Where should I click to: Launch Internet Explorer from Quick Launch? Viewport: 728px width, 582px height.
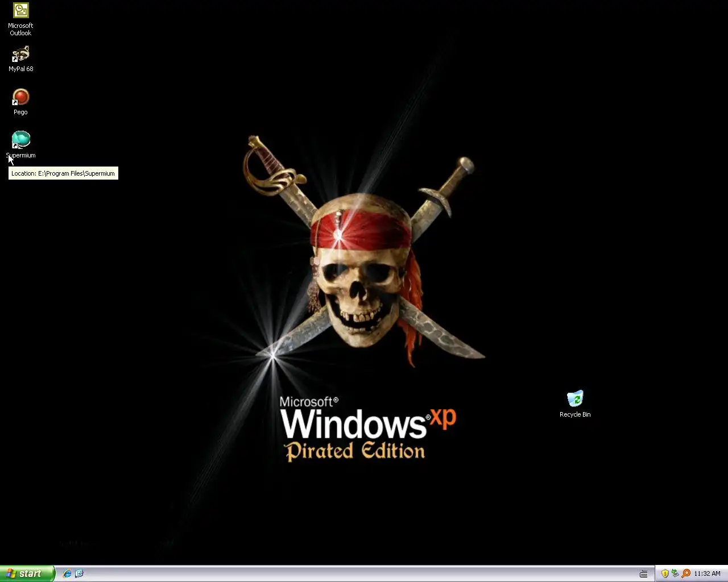[x=67, y=573]
